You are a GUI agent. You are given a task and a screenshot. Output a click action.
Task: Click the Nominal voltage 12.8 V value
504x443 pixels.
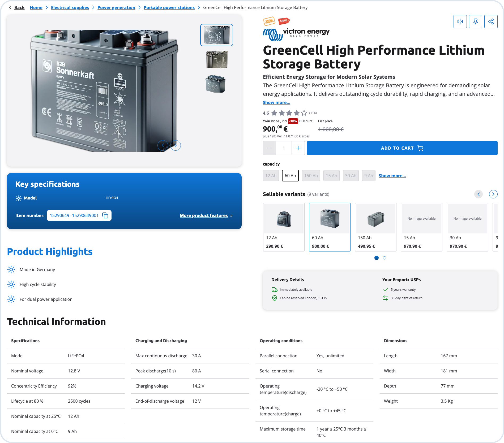[x=74, y=371]
